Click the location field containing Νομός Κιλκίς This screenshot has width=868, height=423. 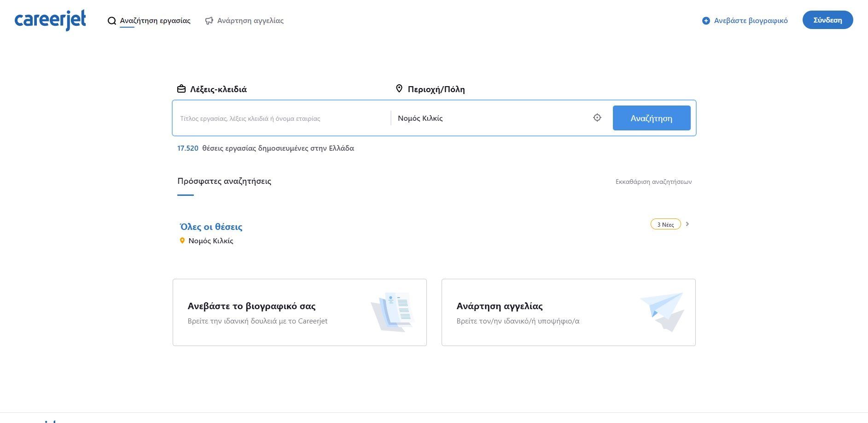coord(488,118)
